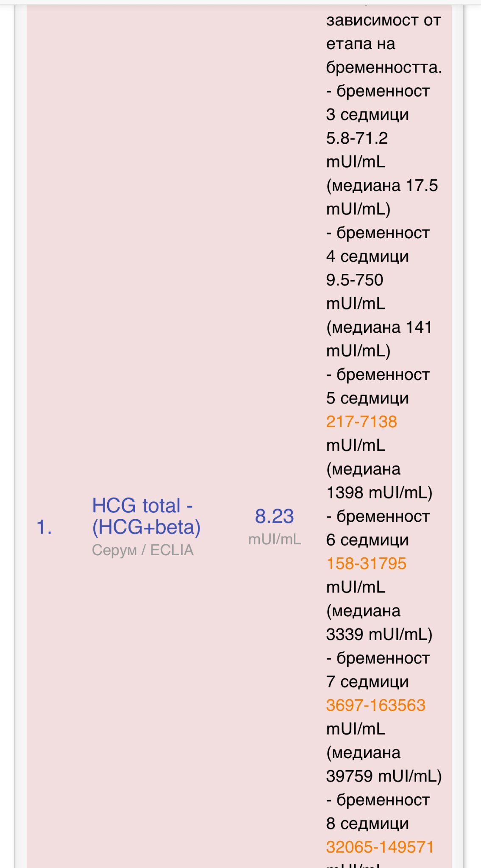
Task: Click the word бременността. near the top
Action: 384,67
